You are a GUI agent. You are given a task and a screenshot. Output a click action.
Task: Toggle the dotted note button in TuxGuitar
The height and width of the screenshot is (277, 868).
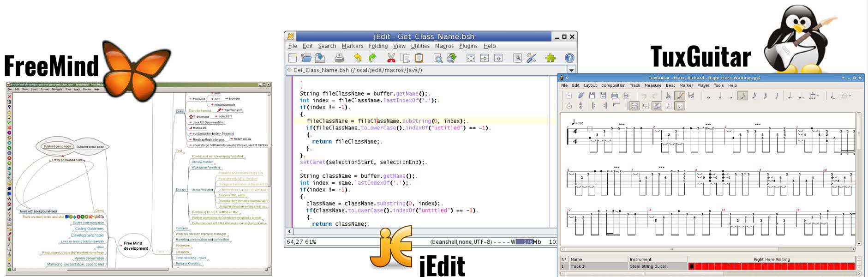[790, 96]
